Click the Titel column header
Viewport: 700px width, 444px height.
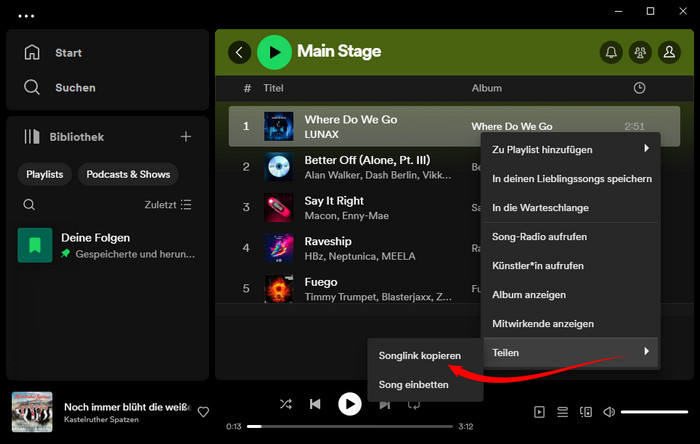[x=273, y=88]
